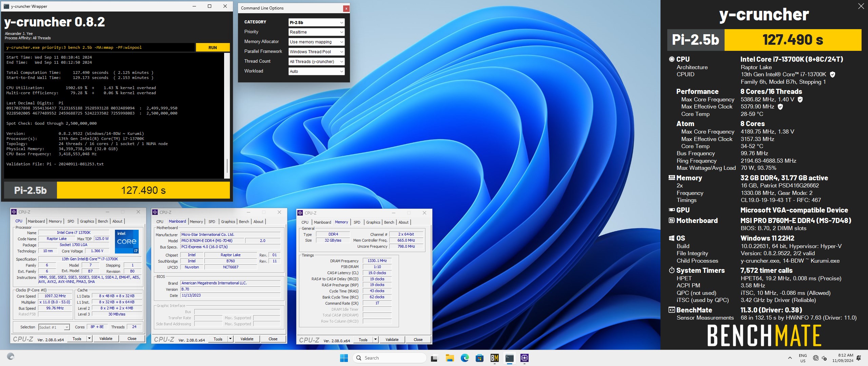Open Microsoft Edge from taskbar
This screenshot has height=366, width=868.
(465, 358)
